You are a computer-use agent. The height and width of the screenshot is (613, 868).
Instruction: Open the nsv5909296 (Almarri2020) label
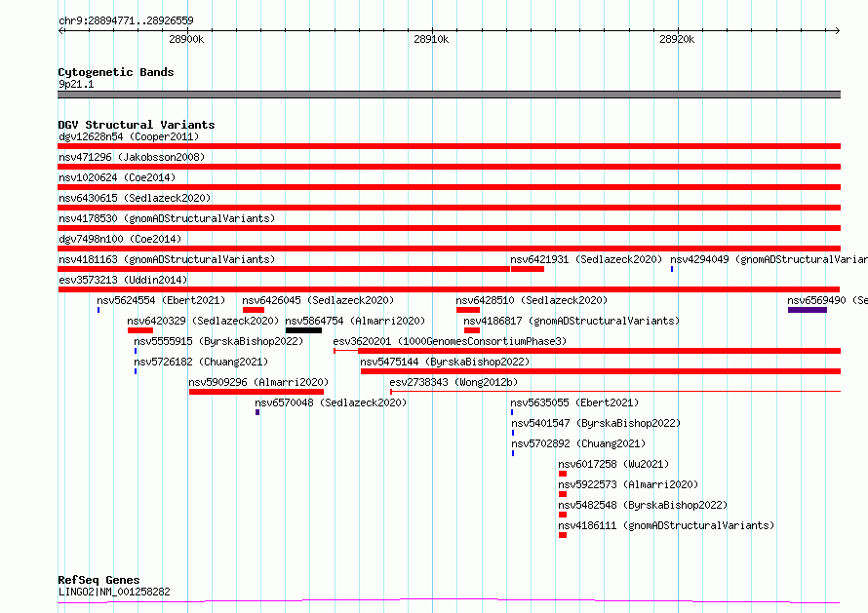258,382
